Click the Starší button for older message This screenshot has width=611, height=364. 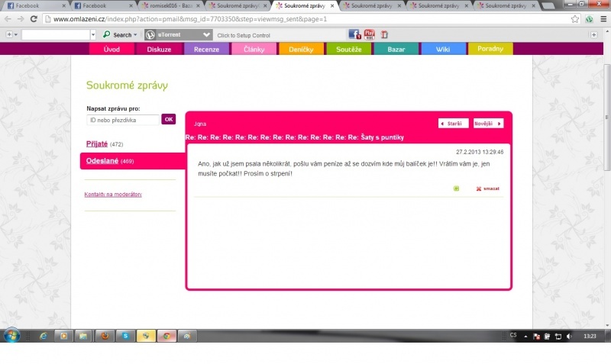click(x=453, y=123)
